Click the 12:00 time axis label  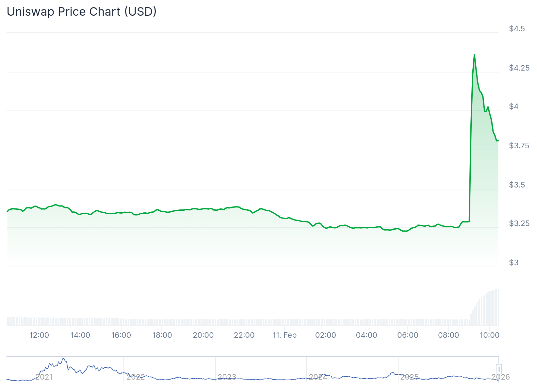pos(39,335)
